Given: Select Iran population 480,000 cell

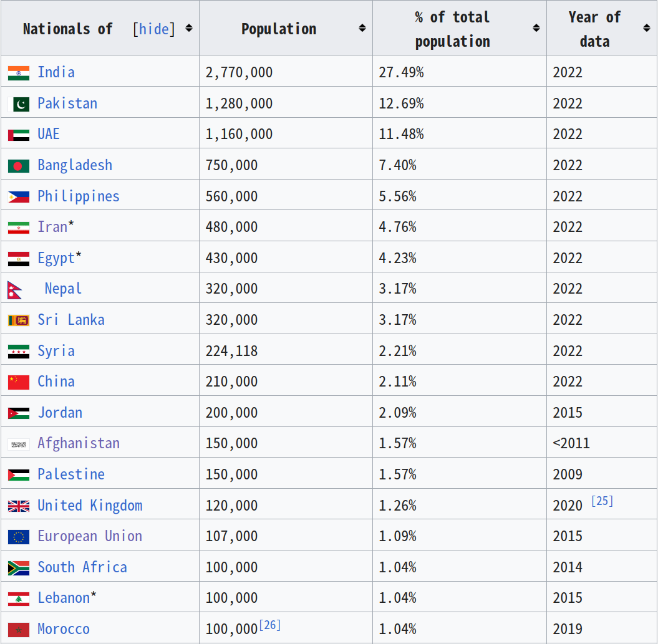Looking at the screenshot, I should (286, 226).
